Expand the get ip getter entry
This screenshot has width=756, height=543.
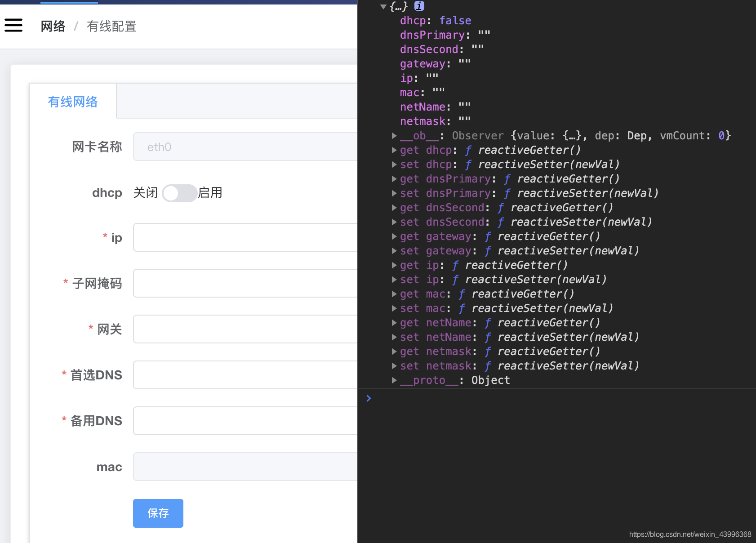click(394, 265)
